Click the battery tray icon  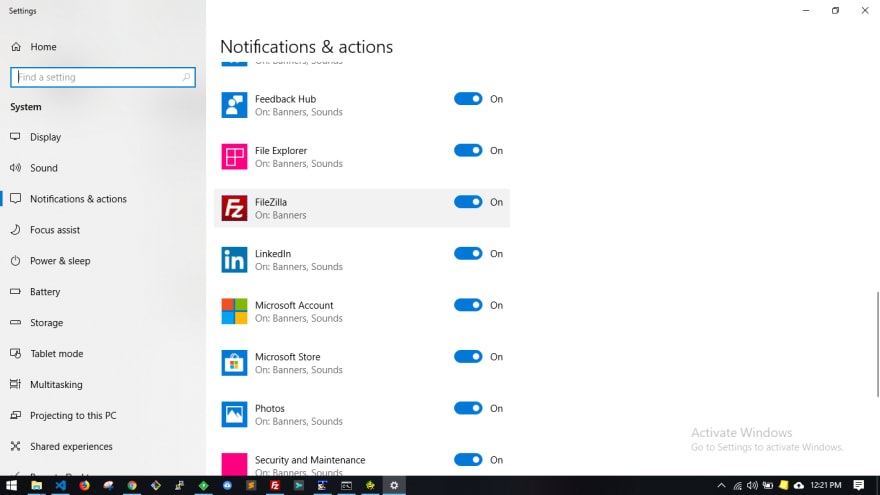point(768,485)
